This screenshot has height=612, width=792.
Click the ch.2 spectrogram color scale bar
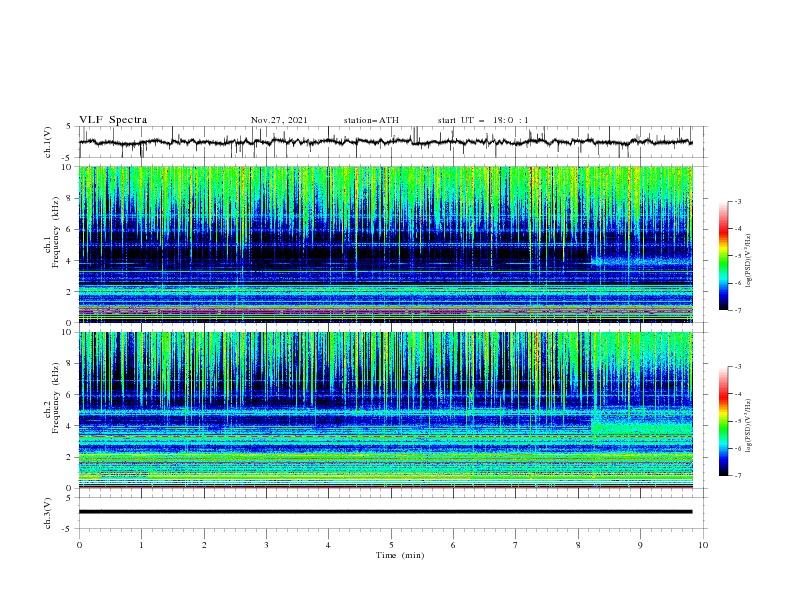(724, 421)
